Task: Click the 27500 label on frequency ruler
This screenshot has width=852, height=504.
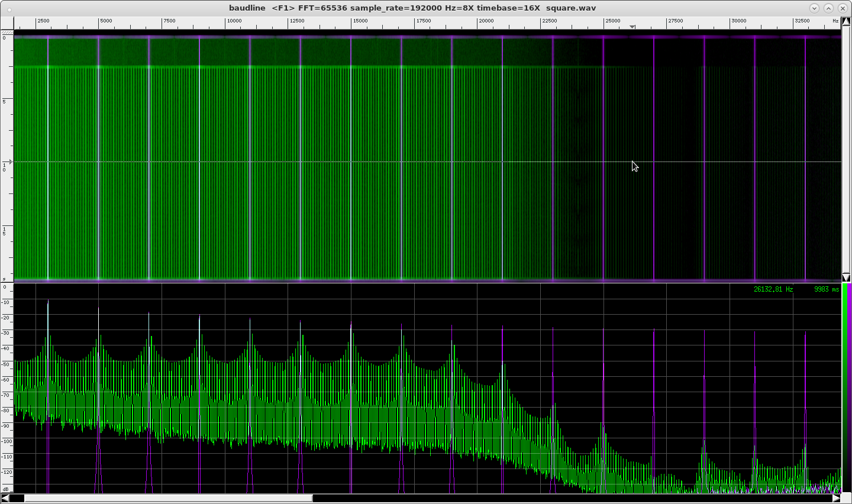Action: [x=676, y=21]
